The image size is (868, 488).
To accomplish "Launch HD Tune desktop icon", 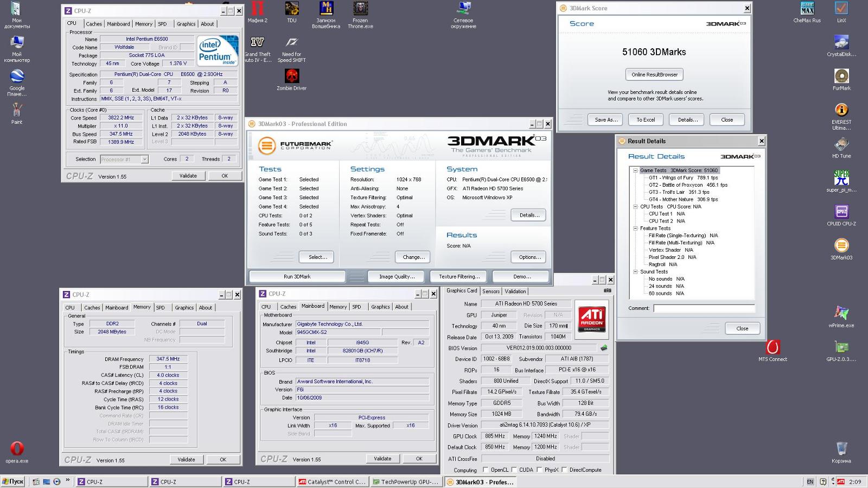I will (x=841, y=148).
